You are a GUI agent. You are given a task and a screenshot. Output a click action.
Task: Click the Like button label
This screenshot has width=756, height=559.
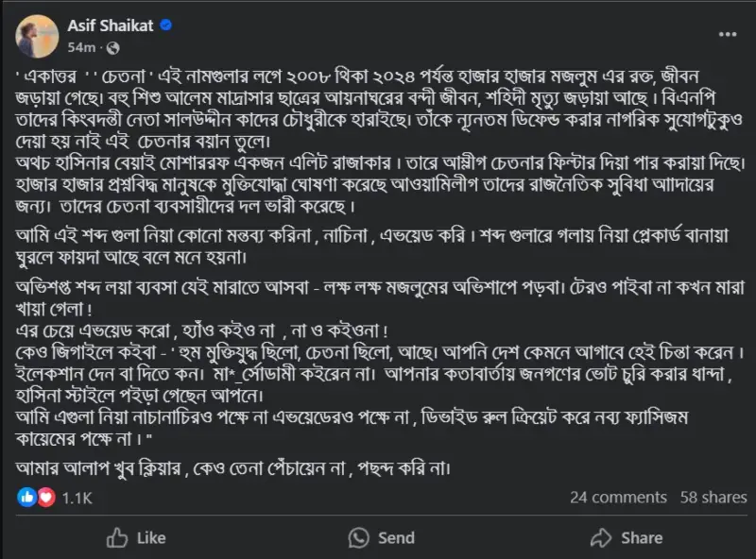[151, 538]
